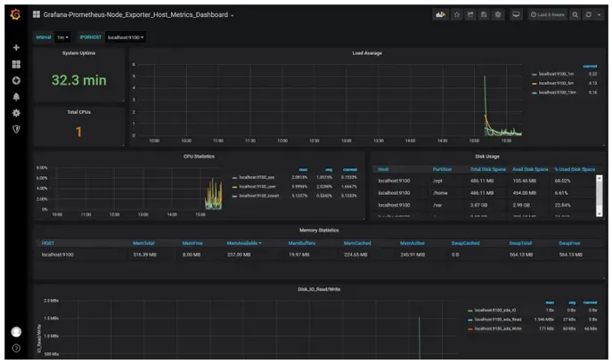Open the Create plus menu in sidebar
The image size is (612, 364).
[16, 47]
